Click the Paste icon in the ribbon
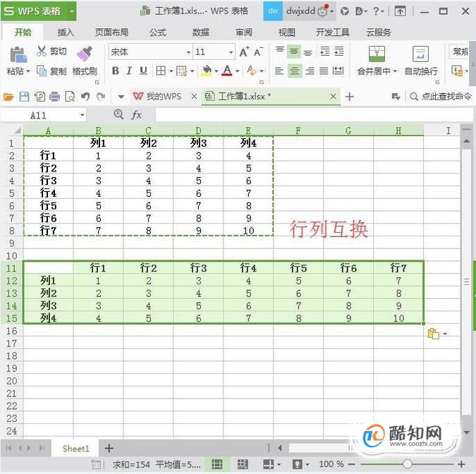 [x=18, y=54]
